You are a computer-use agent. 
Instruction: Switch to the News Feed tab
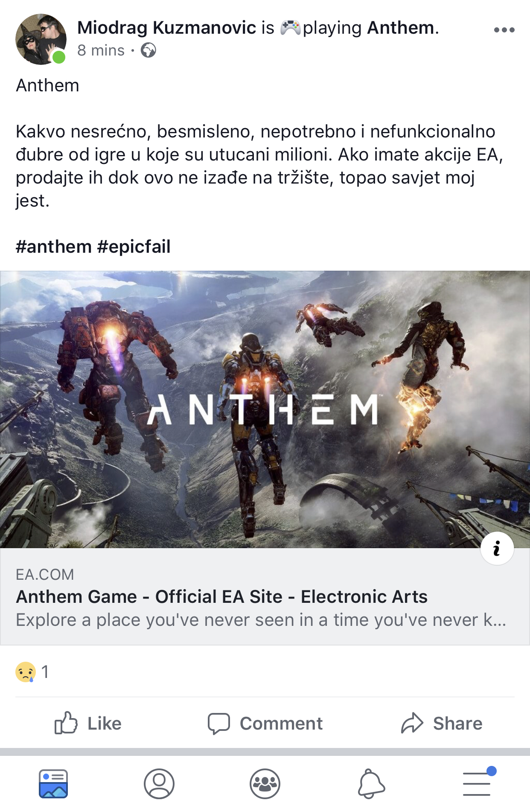(x=53, y=784)
